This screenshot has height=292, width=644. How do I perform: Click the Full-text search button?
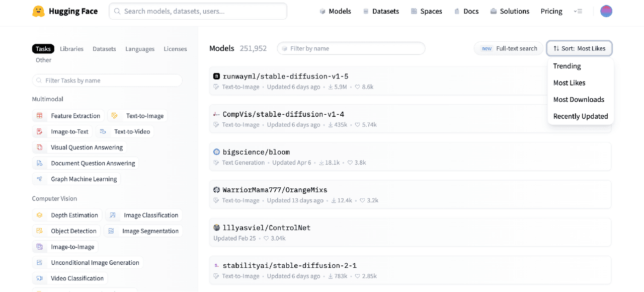coord(509,48)
